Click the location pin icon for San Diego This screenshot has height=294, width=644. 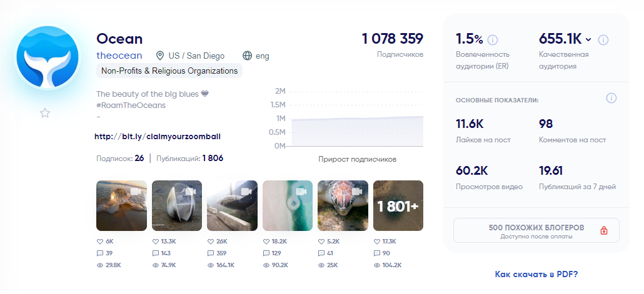(160, 56)
